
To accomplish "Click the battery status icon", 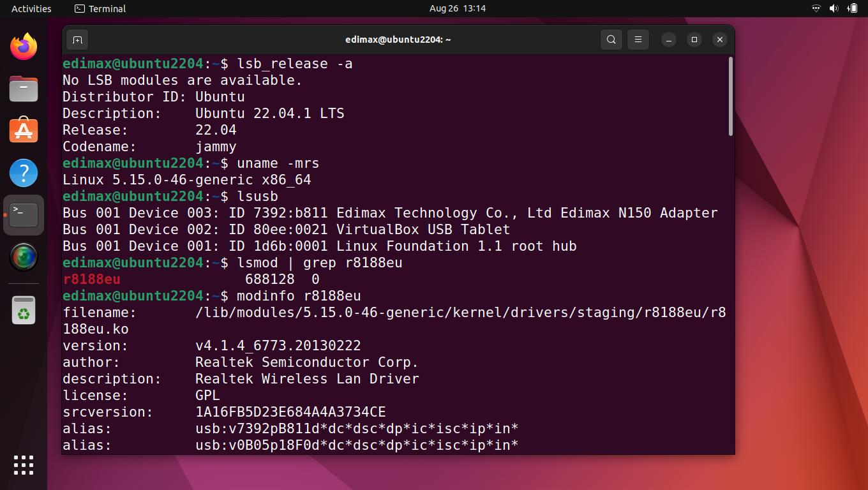I will pyautogui.click(x=852, y=8).
